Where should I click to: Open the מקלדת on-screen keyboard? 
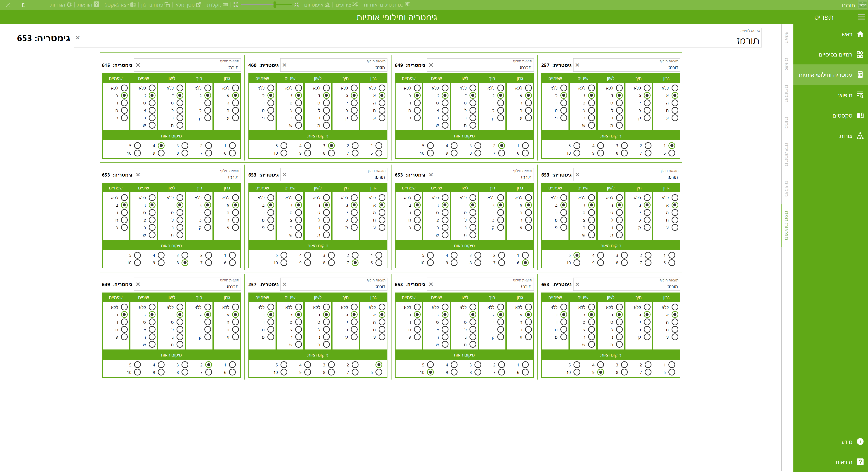(225, 5)
